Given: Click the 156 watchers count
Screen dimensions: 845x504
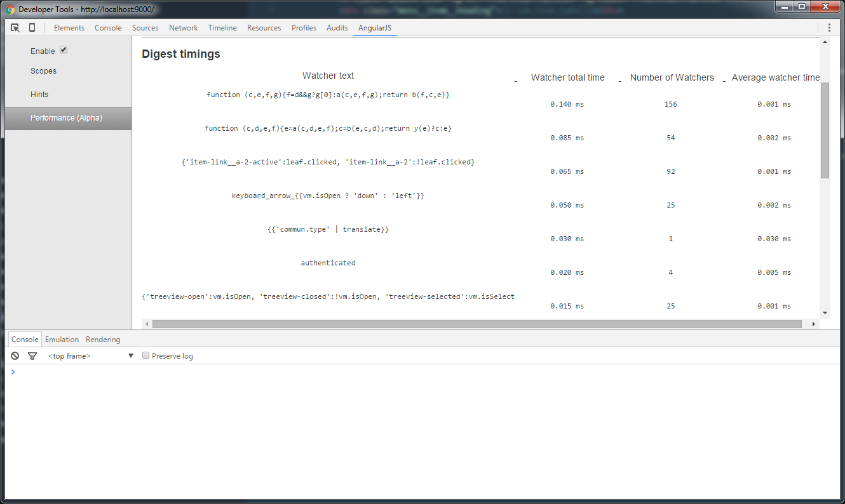Looking at the screenshot, I should (x=671, y=104).
